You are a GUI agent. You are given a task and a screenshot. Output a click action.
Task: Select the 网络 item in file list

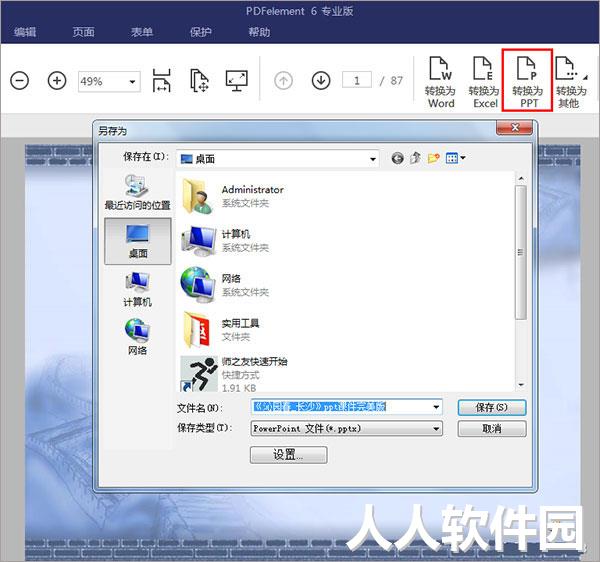pyautogui.click(x=225, y=285)
